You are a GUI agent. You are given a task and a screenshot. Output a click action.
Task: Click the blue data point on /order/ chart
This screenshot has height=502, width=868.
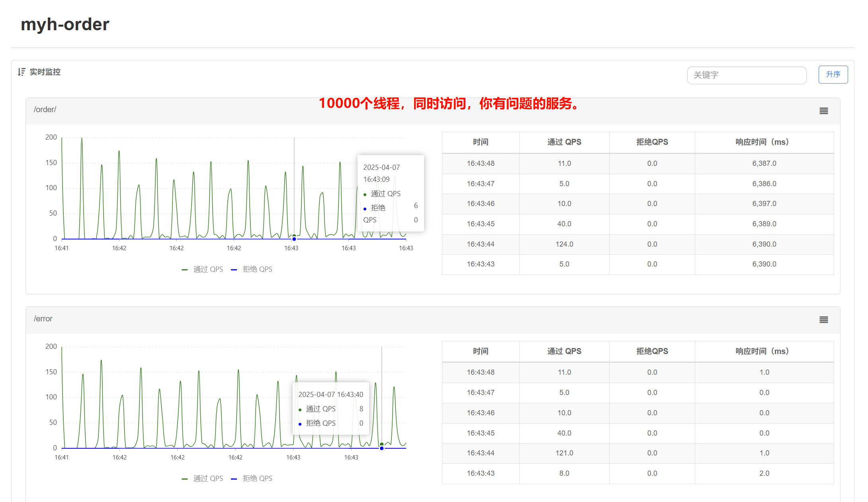click(294, 239)
